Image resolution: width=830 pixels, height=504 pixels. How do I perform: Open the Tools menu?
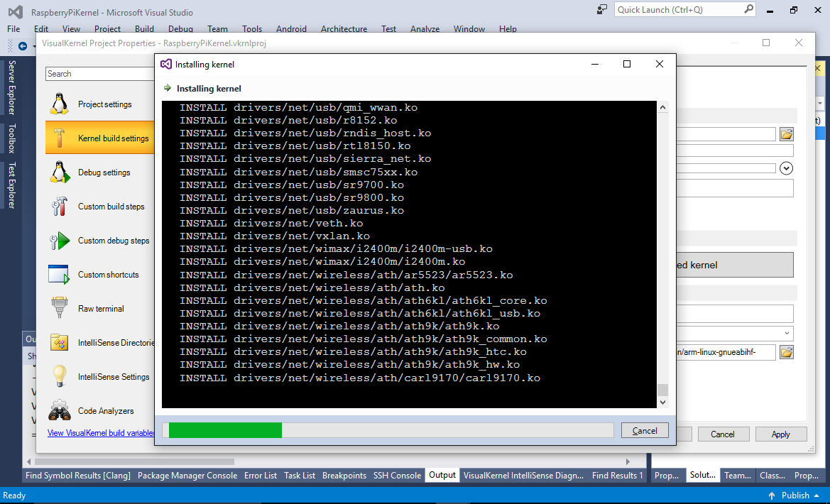coord(252,29)
